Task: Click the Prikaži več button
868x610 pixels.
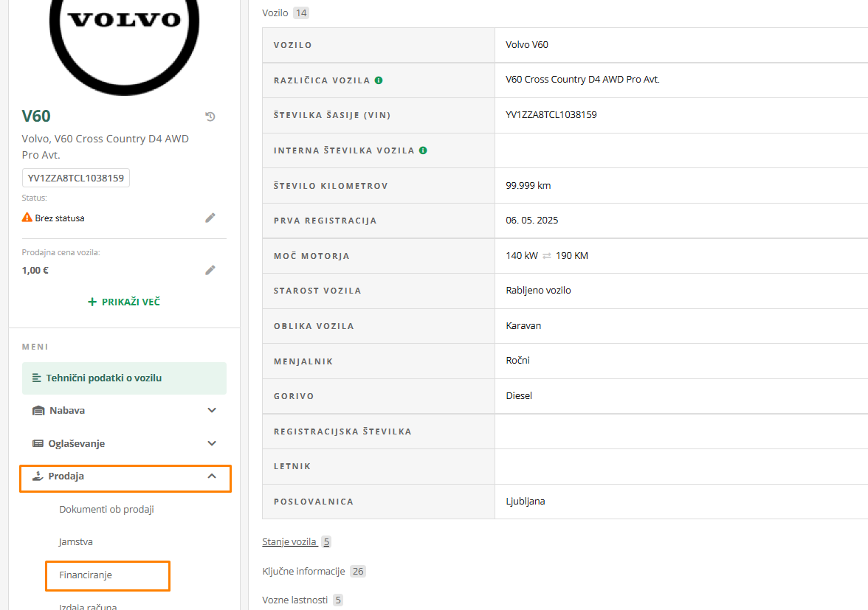Action: point(124,302)
